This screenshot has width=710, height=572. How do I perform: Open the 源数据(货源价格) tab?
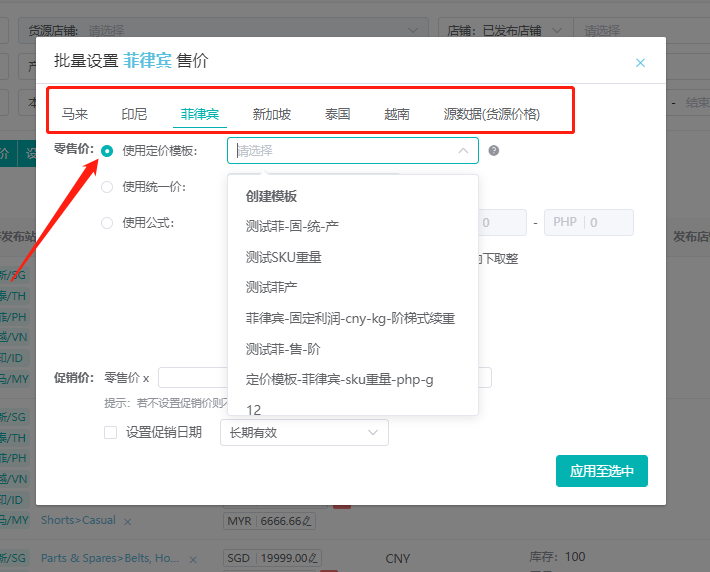(491, 114)
